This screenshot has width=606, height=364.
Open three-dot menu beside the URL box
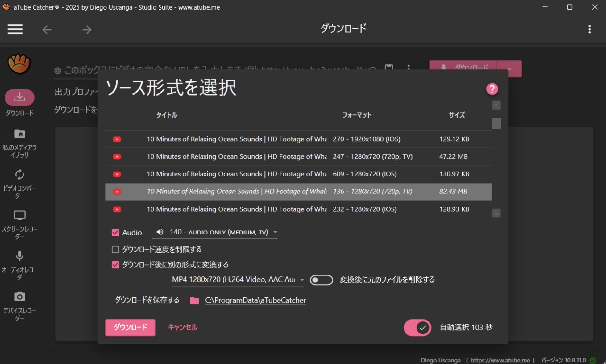click(408, 67)
